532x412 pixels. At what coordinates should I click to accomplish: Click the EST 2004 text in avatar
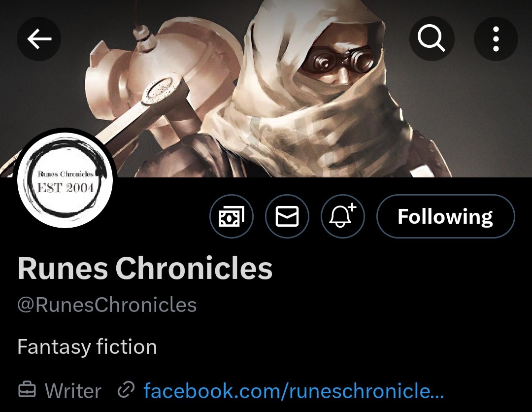coord(65,188)
